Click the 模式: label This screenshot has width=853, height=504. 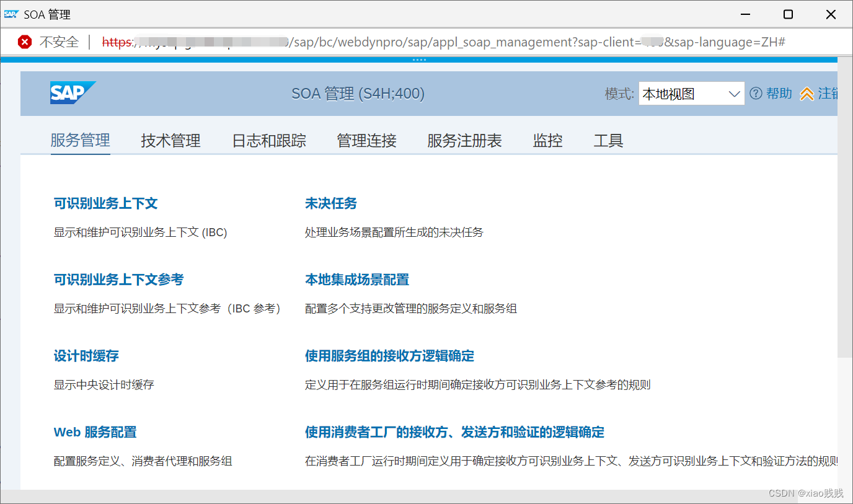pyautogui.click(x=619, y=94)
